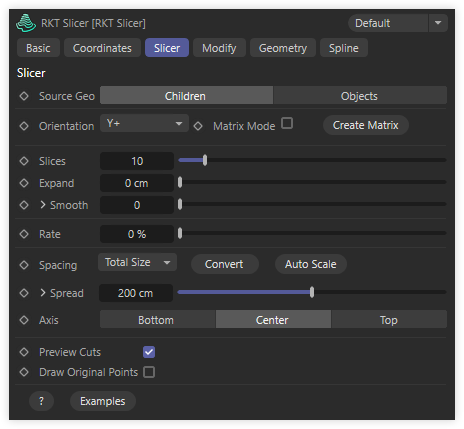Screen dimensions: 464x429
Task: Click keyframe diamond beside Slices
Action: tap(24, 161)
